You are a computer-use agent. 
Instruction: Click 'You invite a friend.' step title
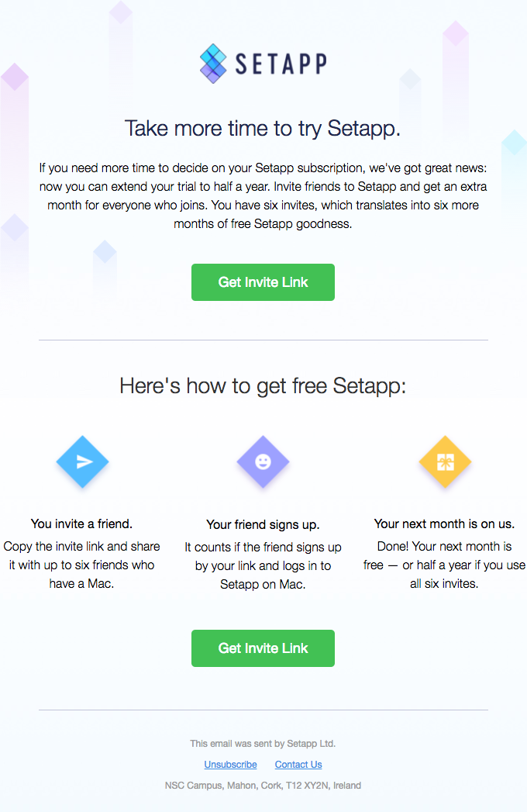(x=82, y=523)
